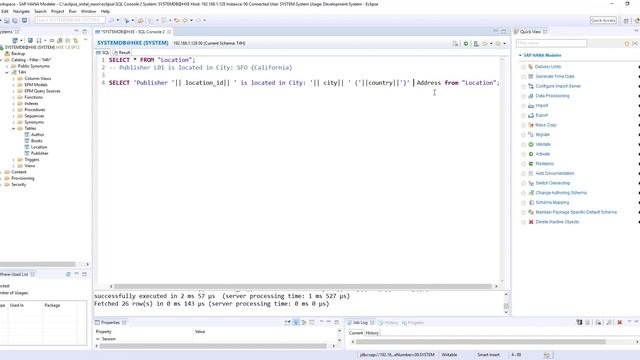This screenshot has height=360, width=640.
Task: Select the SQL Console 2 editor tab
Action: [x=133, y=32]
